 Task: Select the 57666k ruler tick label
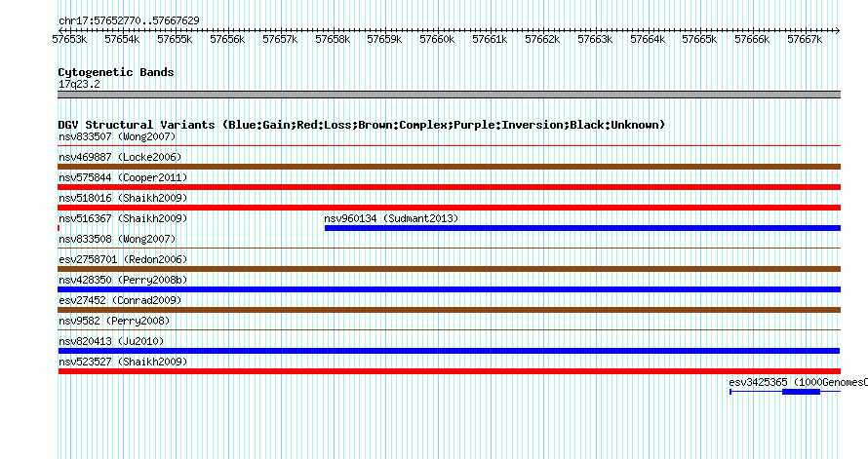(752, 39)
